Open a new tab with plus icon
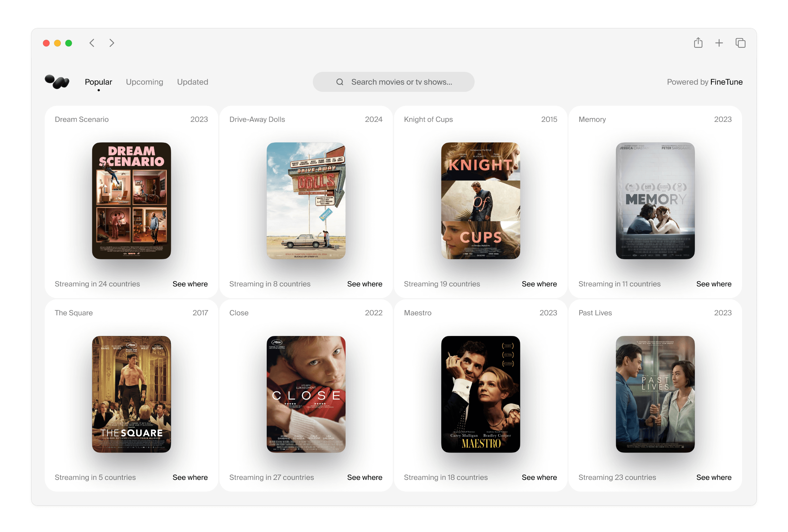Image resolution: width=788 pixels, height=532 pixels. tap(719, 43)
